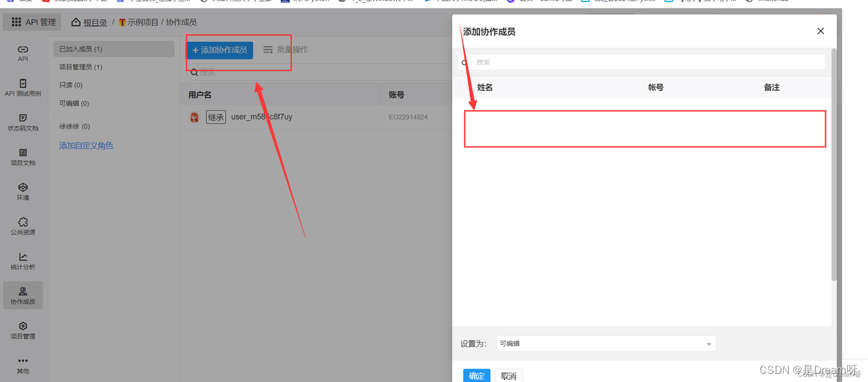The image size is (868, 382).
Task: Select 只读 (0) role filter
Action: point(71,85)
